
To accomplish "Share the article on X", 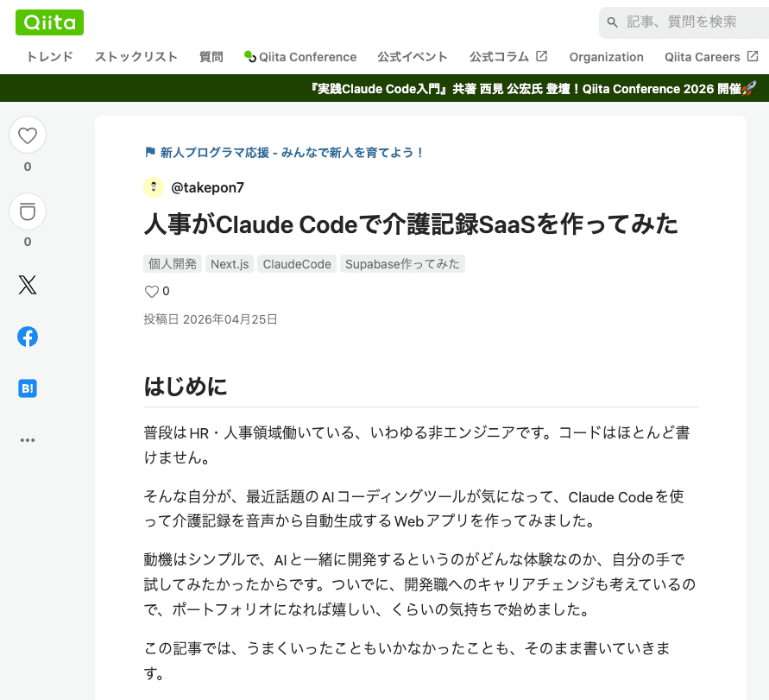I will coord(28,285).
